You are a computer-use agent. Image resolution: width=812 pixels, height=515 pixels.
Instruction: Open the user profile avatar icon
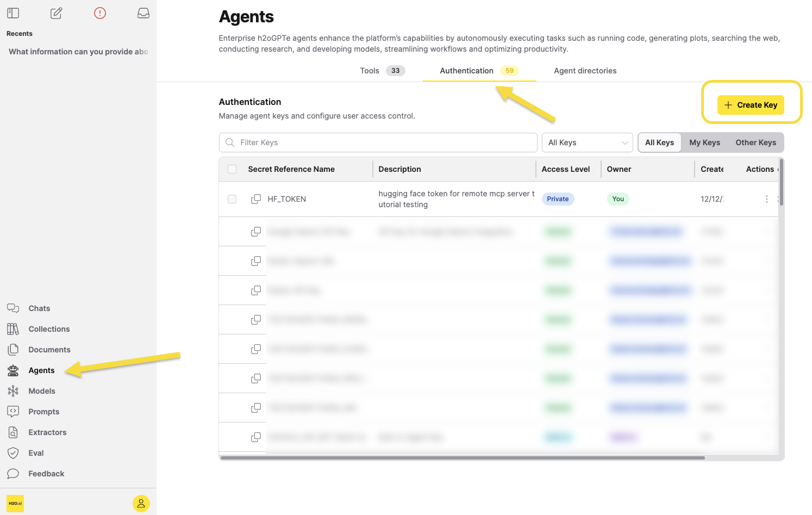(141, 504)
